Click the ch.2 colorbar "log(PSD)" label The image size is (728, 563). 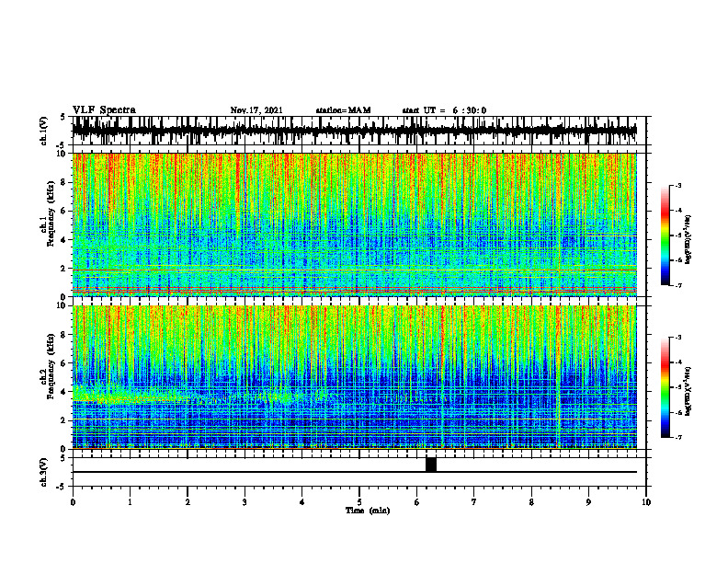click(x=688, y=392)
